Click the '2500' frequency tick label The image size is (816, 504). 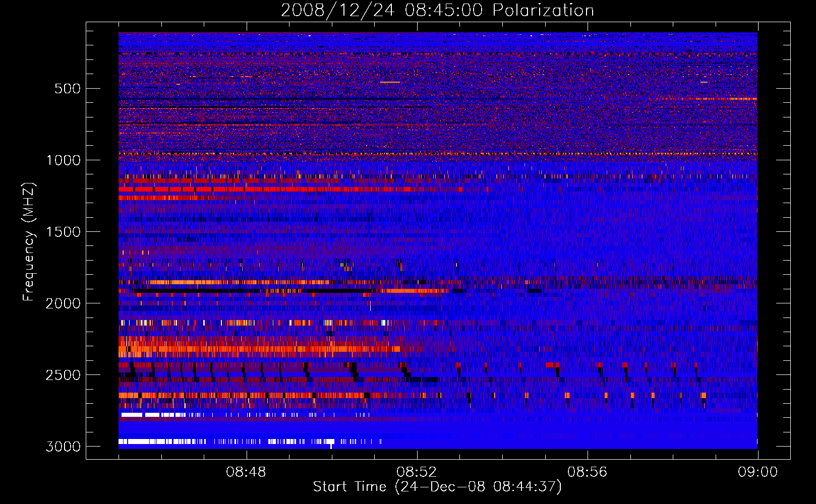coord(64,375)
